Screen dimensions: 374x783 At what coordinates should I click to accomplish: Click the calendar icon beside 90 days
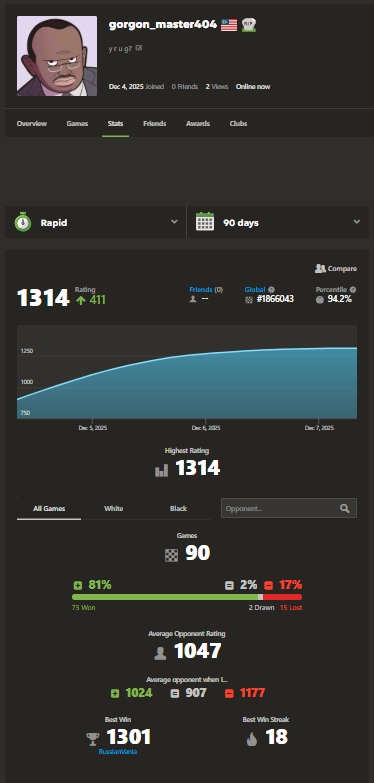[205, 222]
